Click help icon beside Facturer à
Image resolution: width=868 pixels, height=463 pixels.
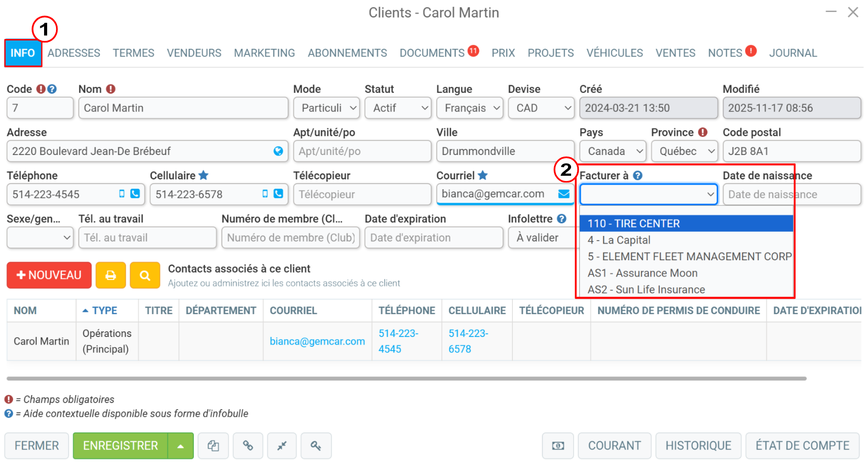coord(638,175)
